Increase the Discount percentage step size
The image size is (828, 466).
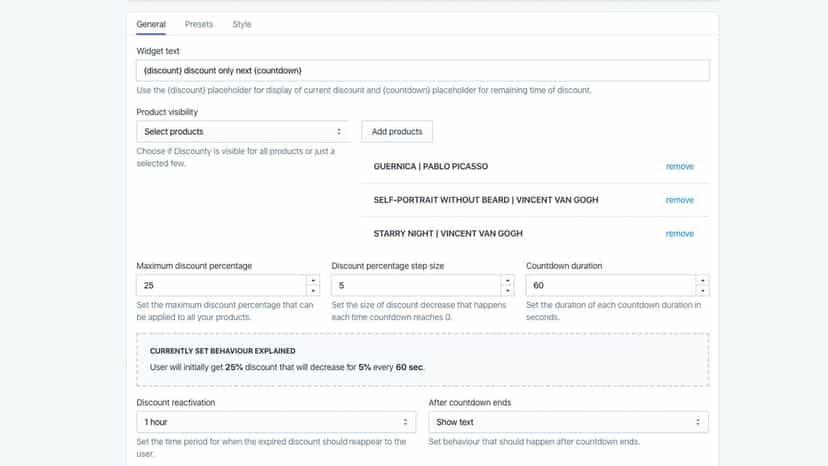click(x=507, y=281)
